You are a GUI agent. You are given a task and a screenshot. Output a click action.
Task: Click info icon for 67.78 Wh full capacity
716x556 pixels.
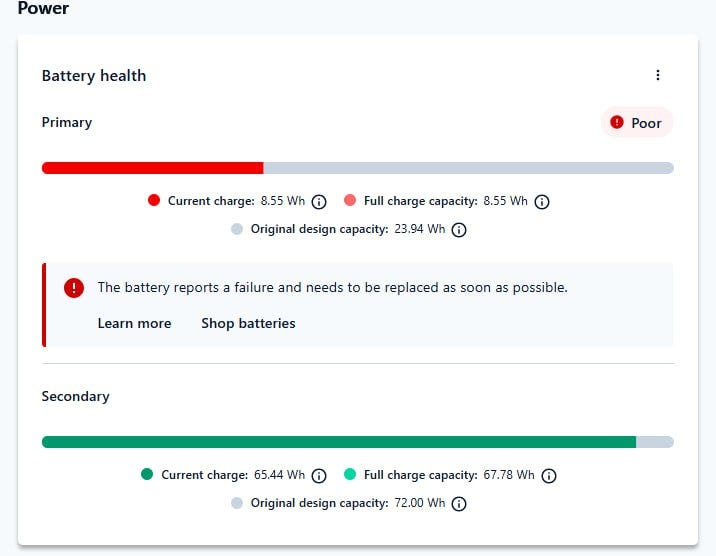click(548, 476)
